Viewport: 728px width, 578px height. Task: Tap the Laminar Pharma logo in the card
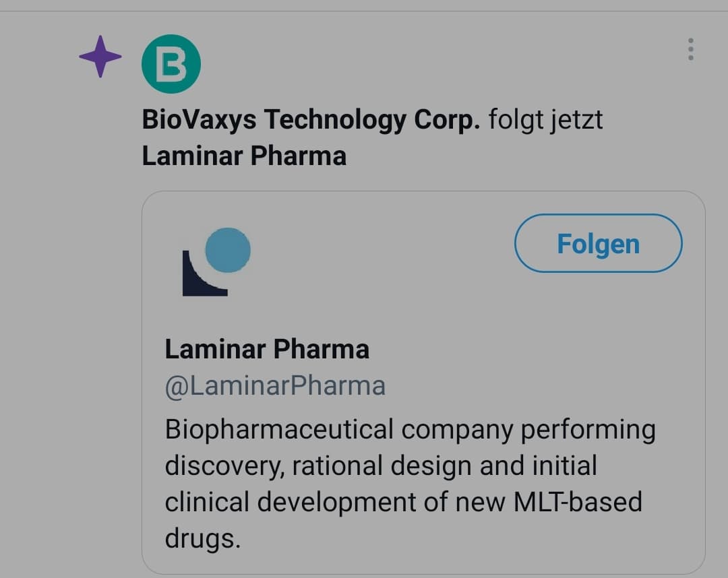[216, 262]
